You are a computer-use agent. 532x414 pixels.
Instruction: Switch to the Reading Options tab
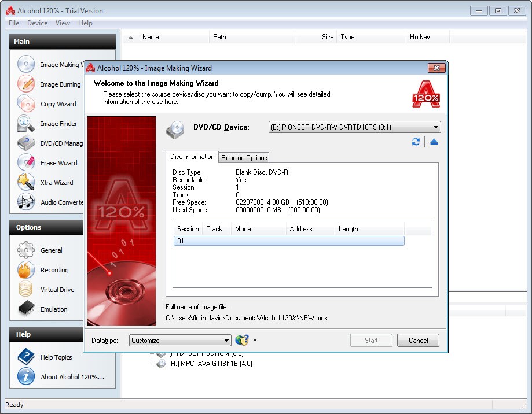coord(244,157)
